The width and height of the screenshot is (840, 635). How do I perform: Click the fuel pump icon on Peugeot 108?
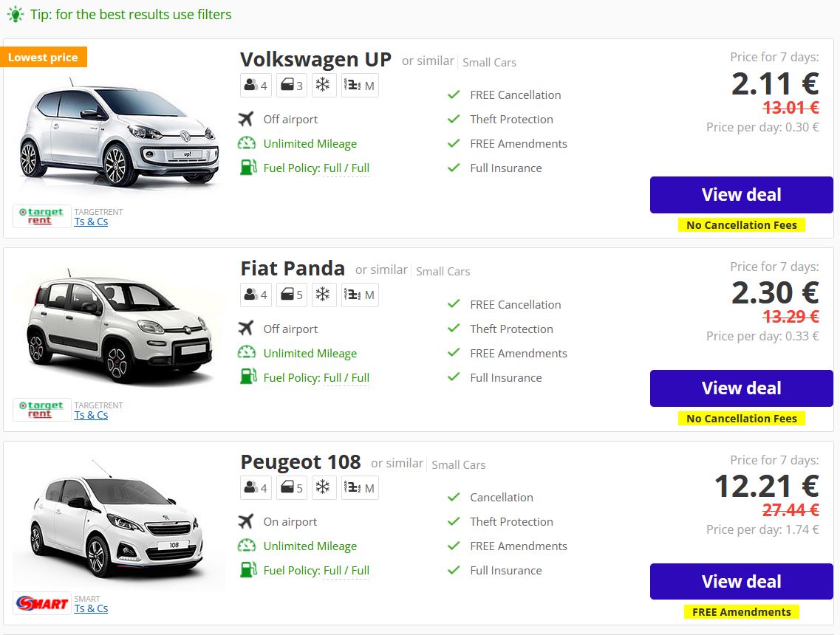[x=248, y=570]
